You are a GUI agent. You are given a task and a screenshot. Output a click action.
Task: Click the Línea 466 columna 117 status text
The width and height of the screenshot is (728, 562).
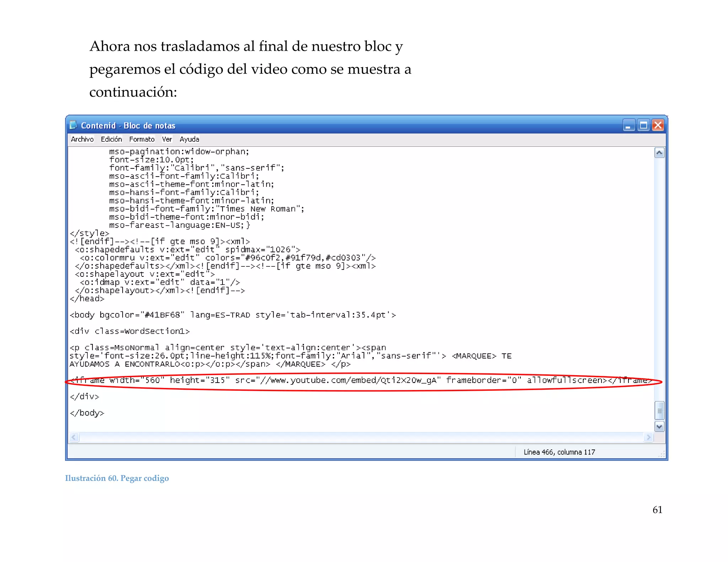[x=559, y=452]
